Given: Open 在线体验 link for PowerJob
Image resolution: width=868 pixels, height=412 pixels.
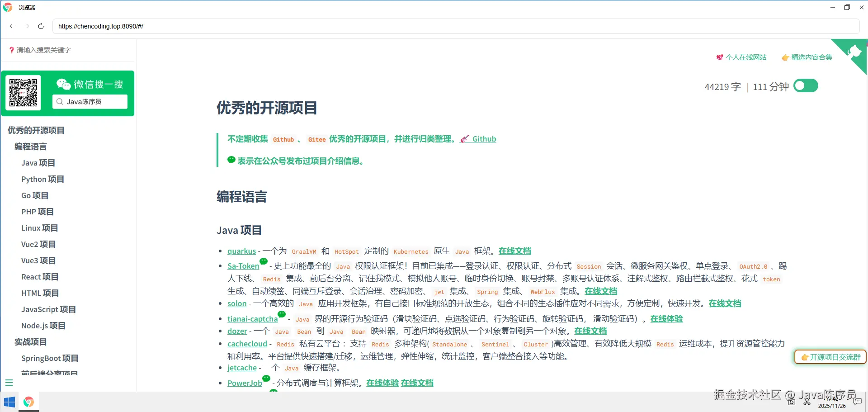Looking at the screenshot, I should click(382, 383).
